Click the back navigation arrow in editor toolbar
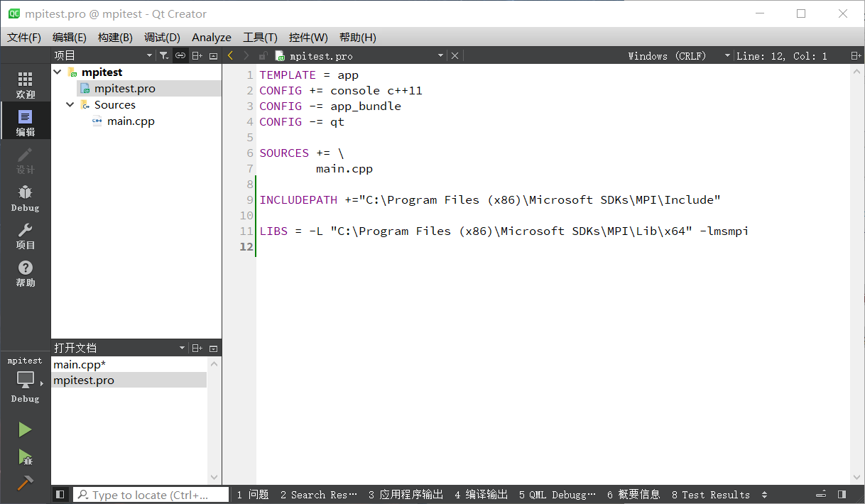865x504 pixels. click(x=229, y=55)
